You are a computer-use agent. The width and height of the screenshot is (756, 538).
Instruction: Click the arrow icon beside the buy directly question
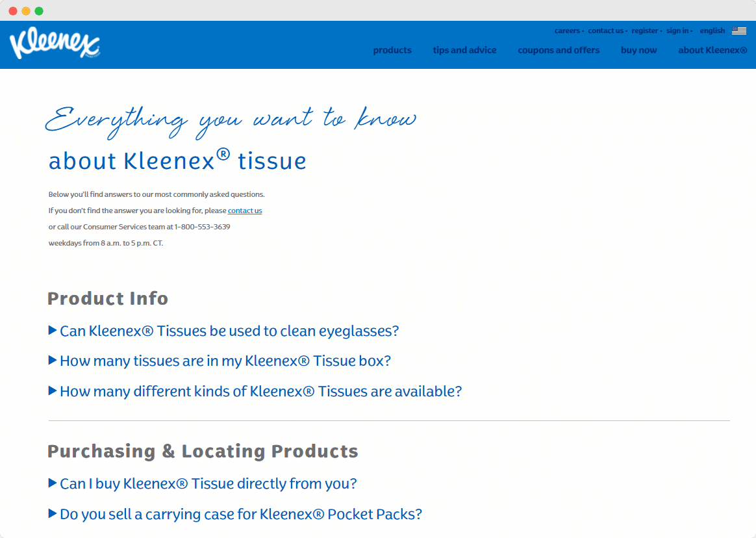52,483
